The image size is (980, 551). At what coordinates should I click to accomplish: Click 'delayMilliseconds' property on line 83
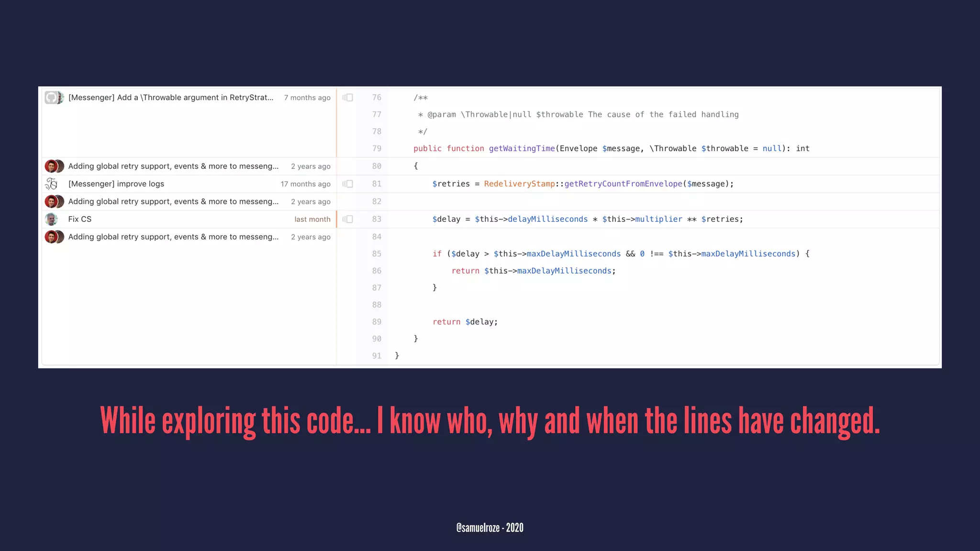click(x=547, y=219)
